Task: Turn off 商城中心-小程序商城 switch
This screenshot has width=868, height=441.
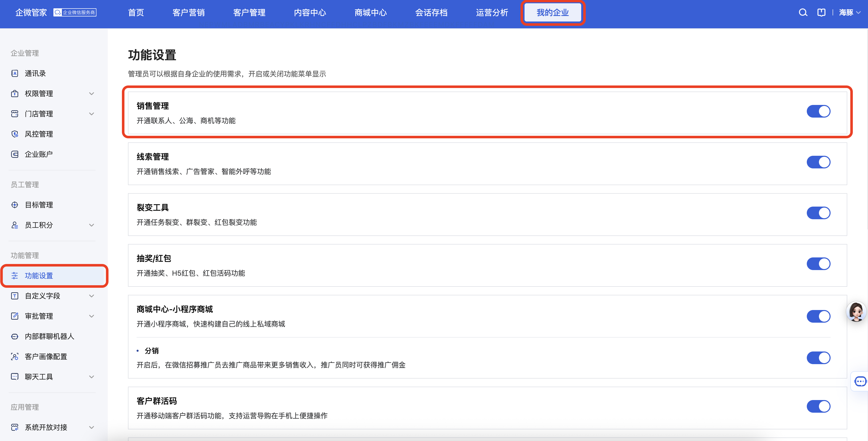Action: pyautogui.click(x=818, y=316)
